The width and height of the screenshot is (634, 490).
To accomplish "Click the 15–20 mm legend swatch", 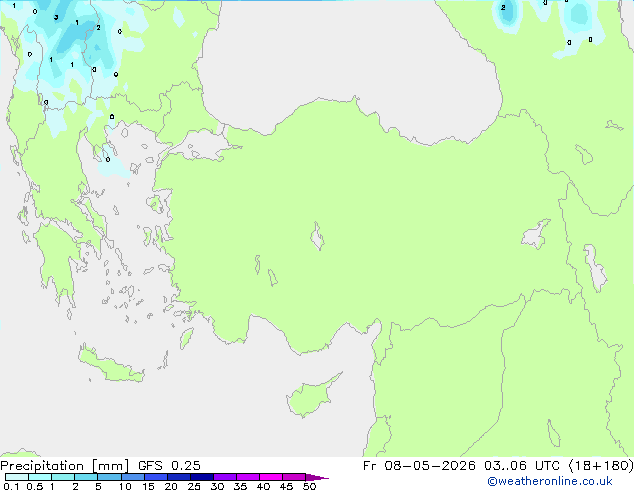I will click(x=156, y=477).
